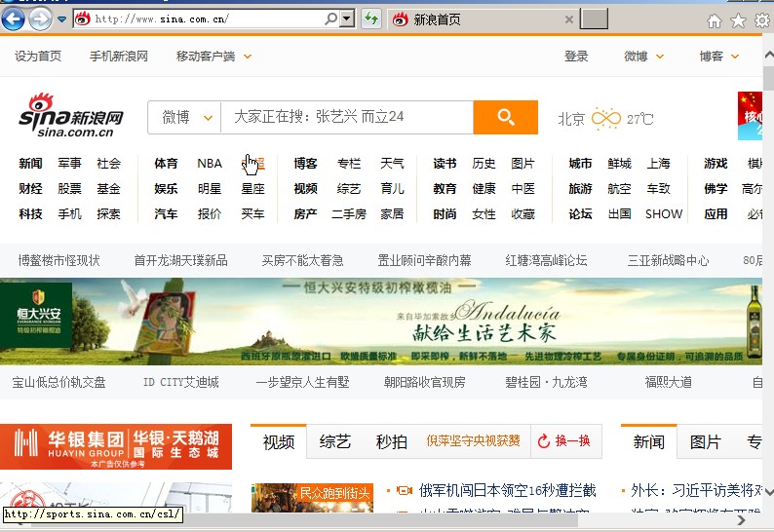Screen dimensions: 774x532
Task: Click inside the Sina search input field
Action: pyautogui.click(x=346, y=118)
